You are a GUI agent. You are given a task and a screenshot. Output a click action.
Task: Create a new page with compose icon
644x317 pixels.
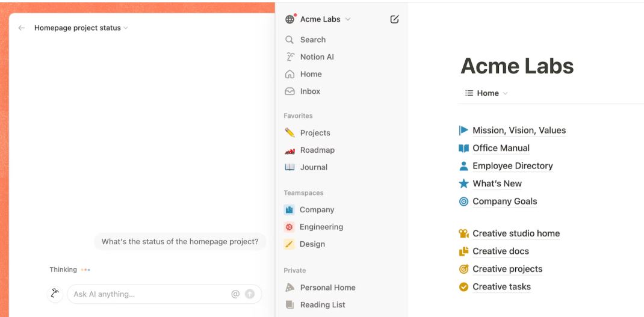394,19
